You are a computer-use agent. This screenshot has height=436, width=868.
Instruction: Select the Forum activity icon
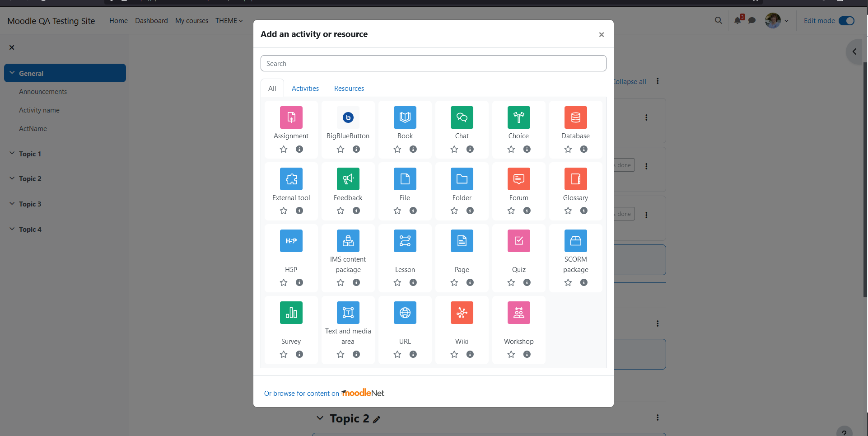[519, 179]
